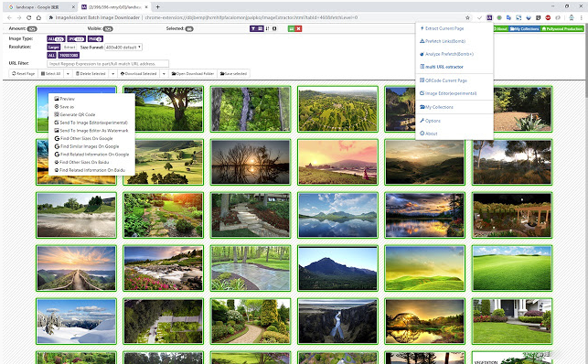This screenshot has height=364, width=588.
Task: Click the green select-all square icon
Action: (291, 28)
